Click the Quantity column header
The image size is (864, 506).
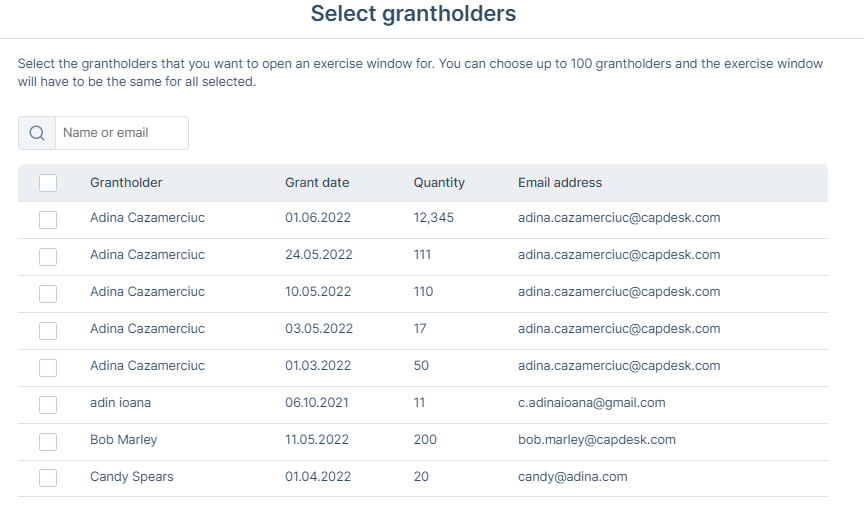(x=439, y=182)
